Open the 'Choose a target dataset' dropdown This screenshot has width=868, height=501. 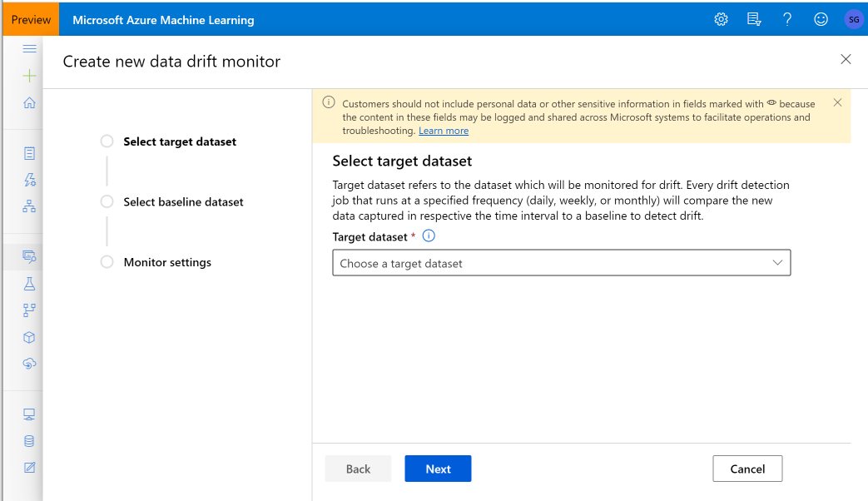click(x=561, y=263)
